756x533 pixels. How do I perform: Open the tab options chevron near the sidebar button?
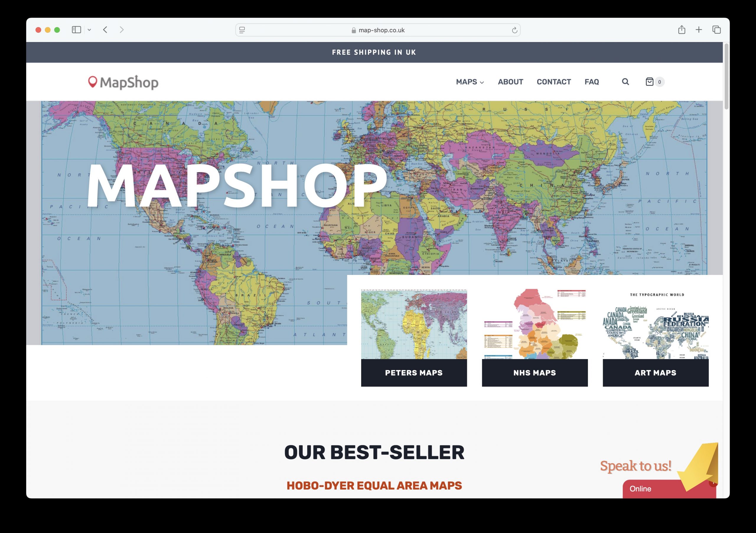pos(89,30)
